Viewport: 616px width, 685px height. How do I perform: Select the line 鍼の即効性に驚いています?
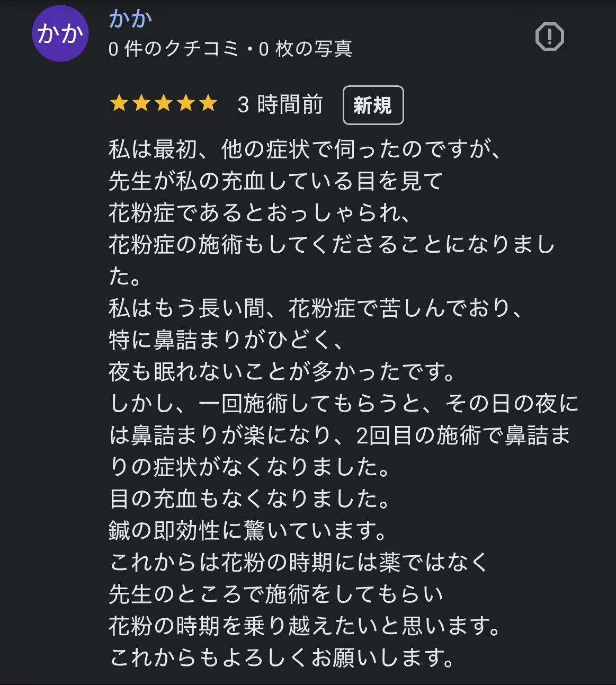[x=248, y=530]
